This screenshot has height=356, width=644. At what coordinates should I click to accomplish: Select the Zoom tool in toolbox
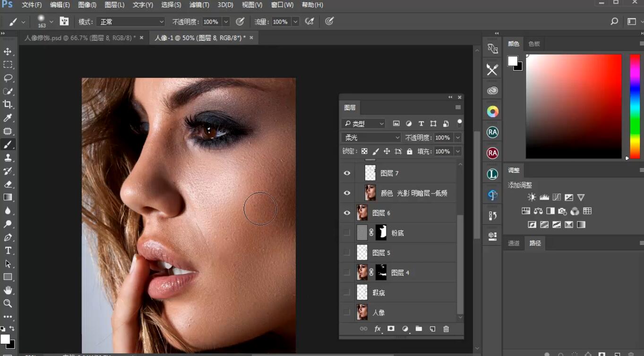tap(8, 303)
